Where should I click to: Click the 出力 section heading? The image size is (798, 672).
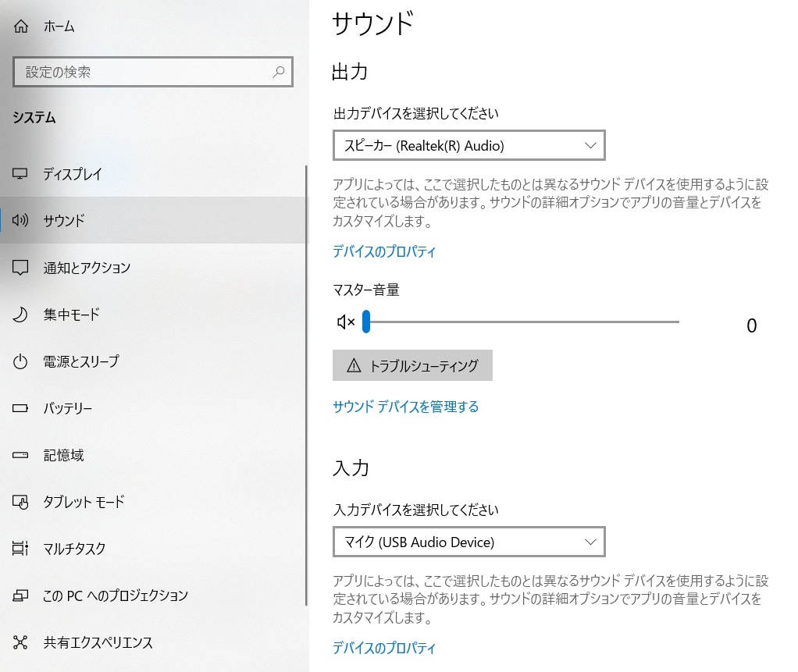(350, 72)
